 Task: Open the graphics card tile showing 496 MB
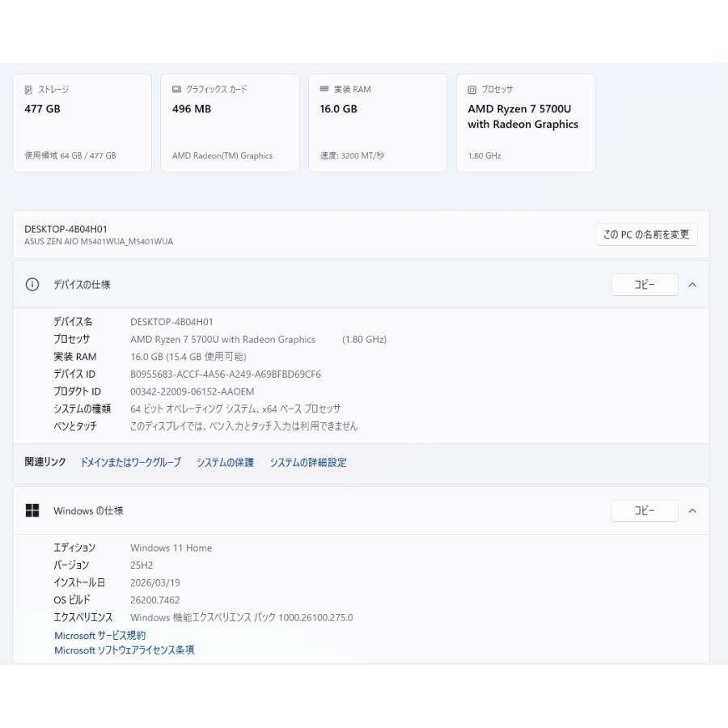pos(230,123)
